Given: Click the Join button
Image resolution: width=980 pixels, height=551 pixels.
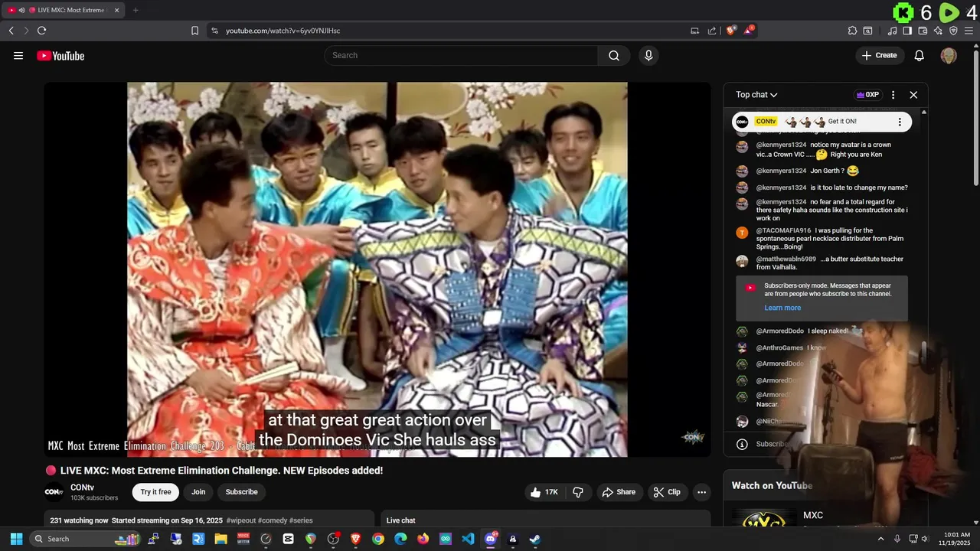Looking at the screenshot, I should tap(198, 492).
